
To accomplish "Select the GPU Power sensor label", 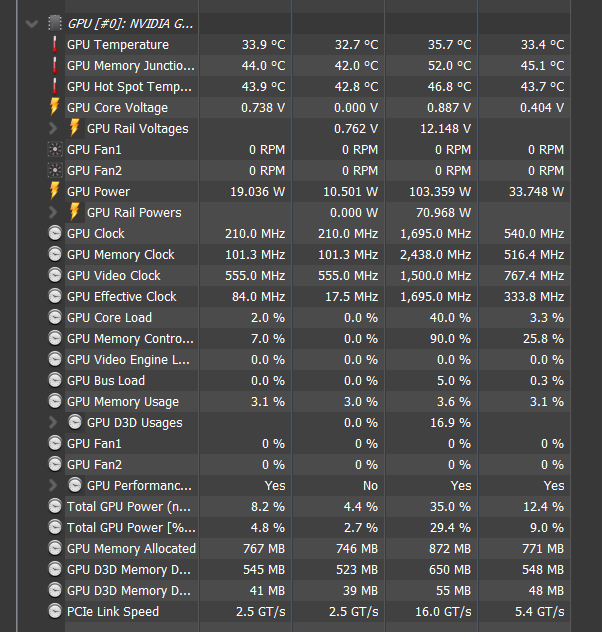I will [x=98, y=191].
